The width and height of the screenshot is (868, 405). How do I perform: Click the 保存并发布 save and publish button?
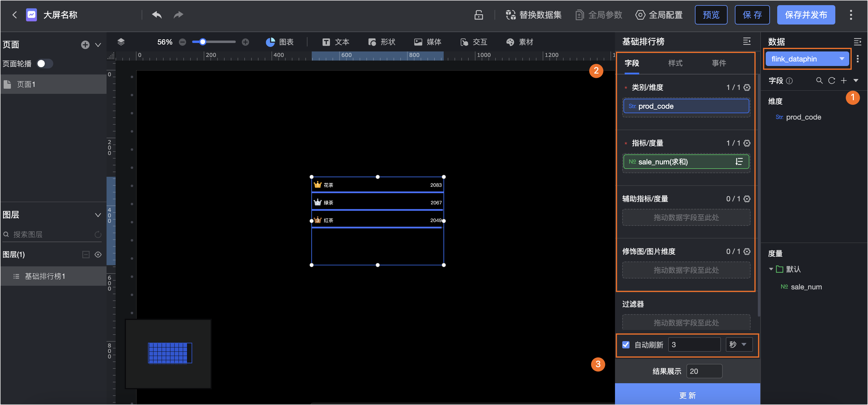pyautogui.click(x=806, y=15)
